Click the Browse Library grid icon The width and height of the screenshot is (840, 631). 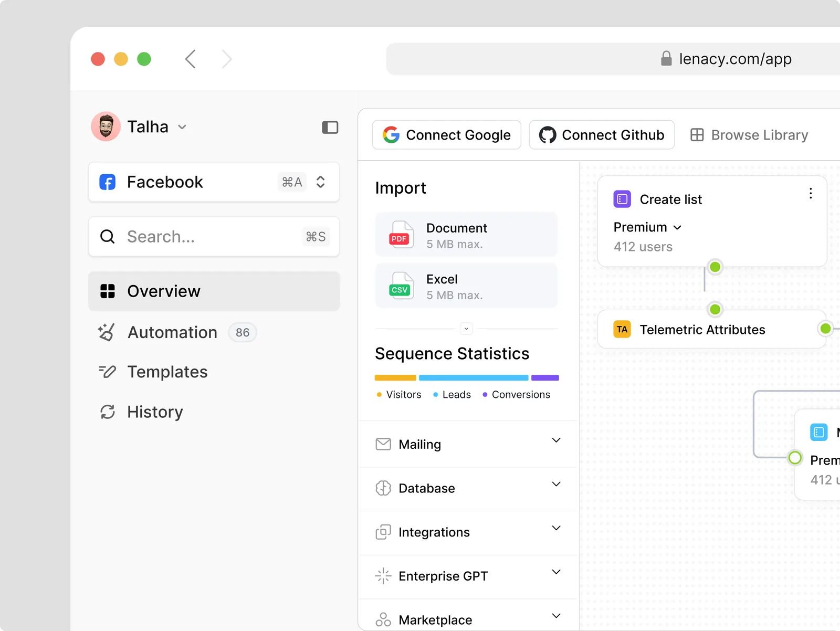point(697,135)
